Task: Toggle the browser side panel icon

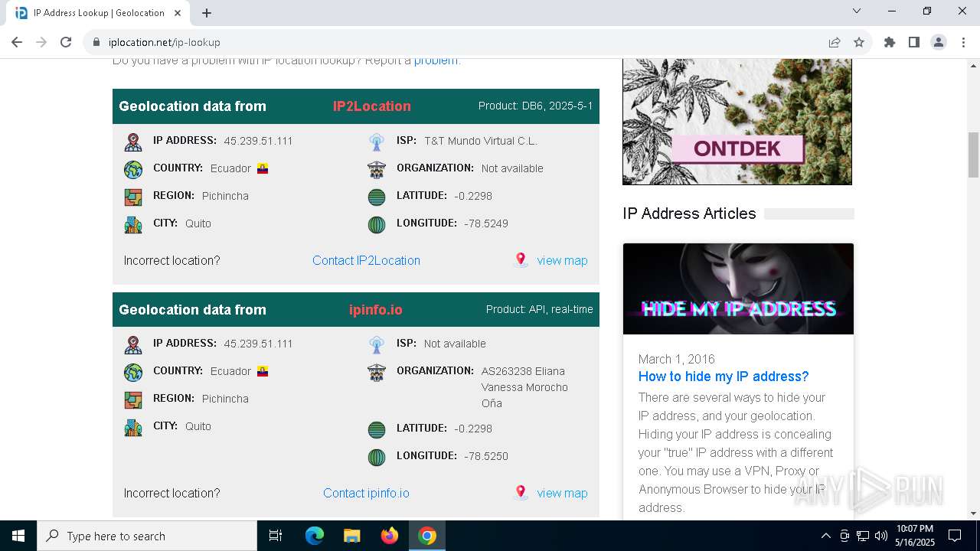Action: tap(914, 42)
